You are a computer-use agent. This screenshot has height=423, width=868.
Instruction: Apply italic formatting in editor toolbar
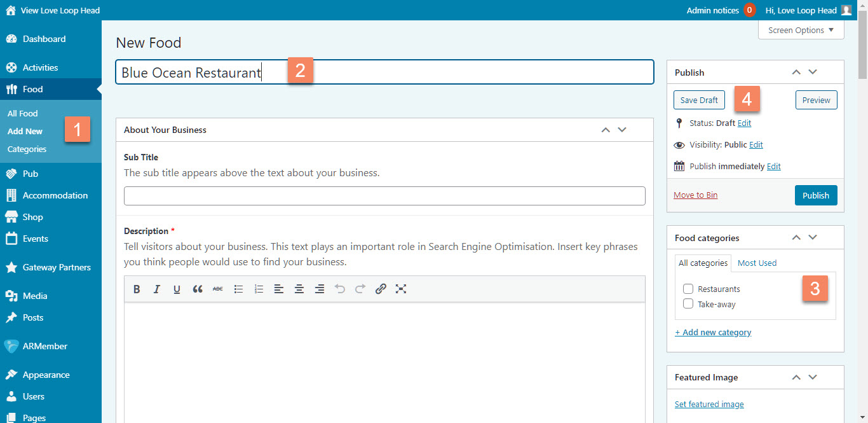pyautogui.click(x=156, y=289)
